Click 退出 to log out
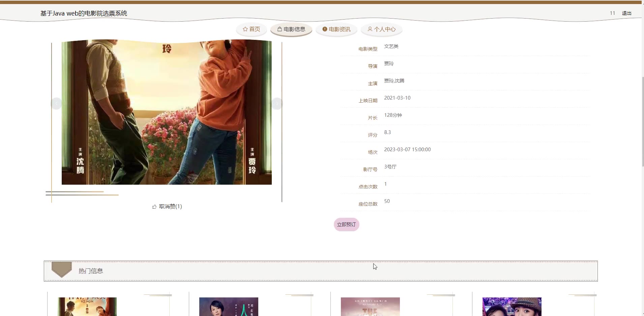 [626, 13]
